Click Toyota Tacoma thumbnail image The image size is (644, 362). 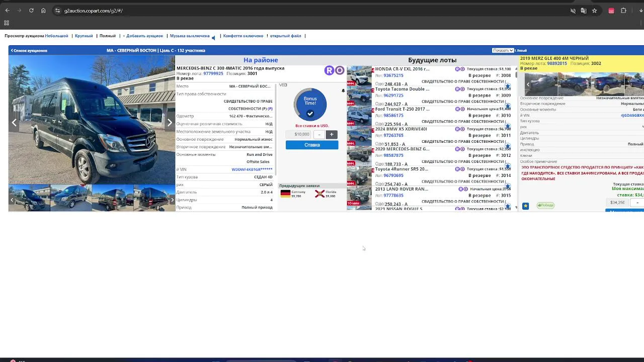pyautogui.click(x=359, y=96)
